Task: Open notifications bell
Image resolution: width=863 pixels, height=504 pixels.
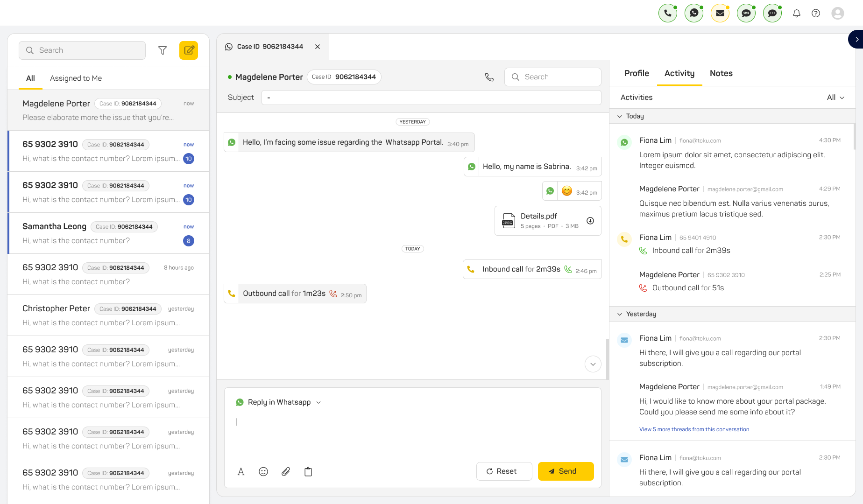Action: [797, 13]
